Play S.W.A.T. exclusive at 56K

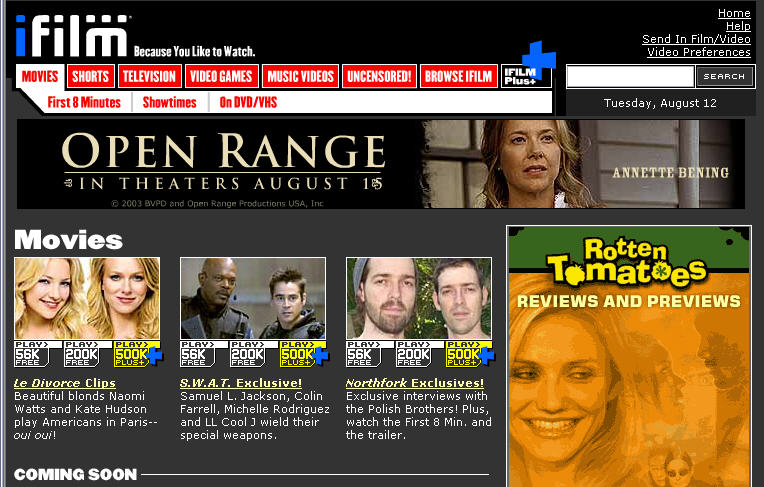(x=204, y=354)
